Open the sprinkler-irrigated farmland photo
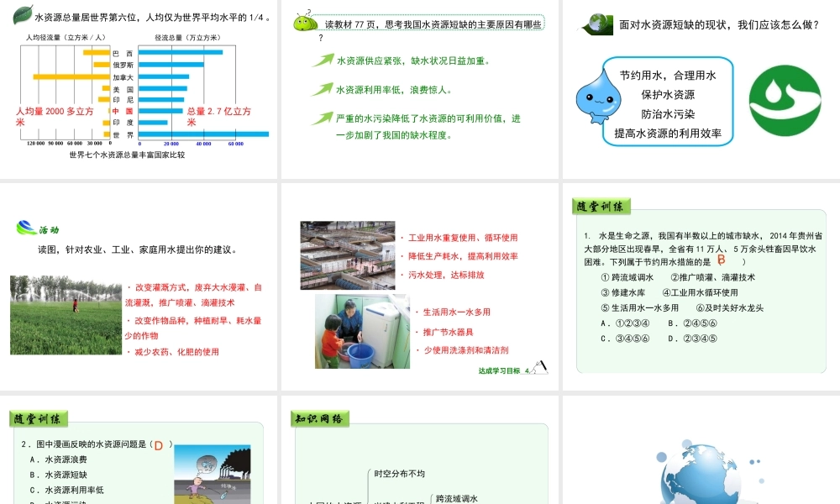The width and height of the screenshot is (840, 504). tap(66, 315)
